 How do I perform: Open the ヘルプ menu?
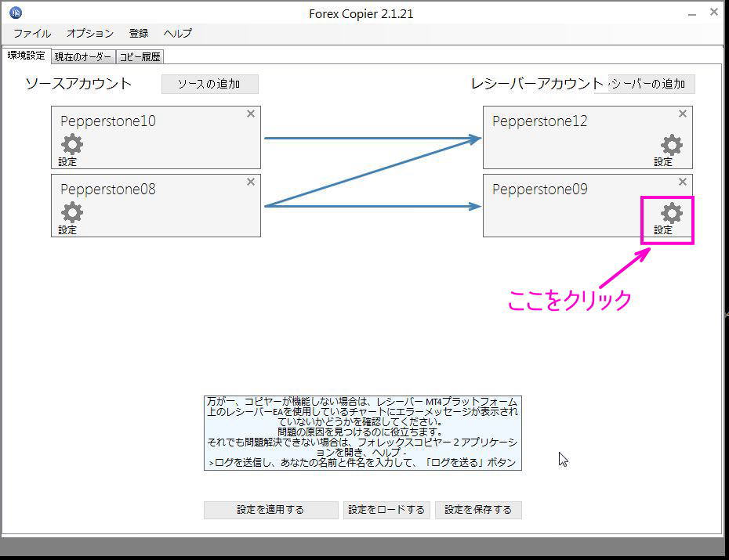[176, 33]
